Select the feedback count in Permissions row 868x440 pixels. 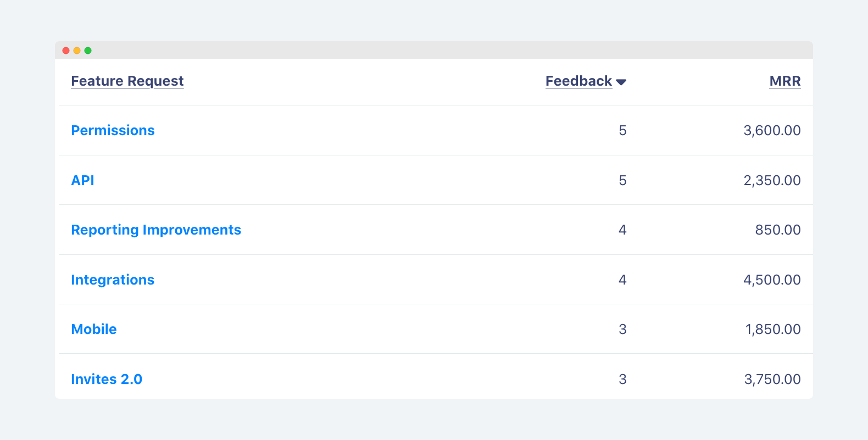click(622, 131)
